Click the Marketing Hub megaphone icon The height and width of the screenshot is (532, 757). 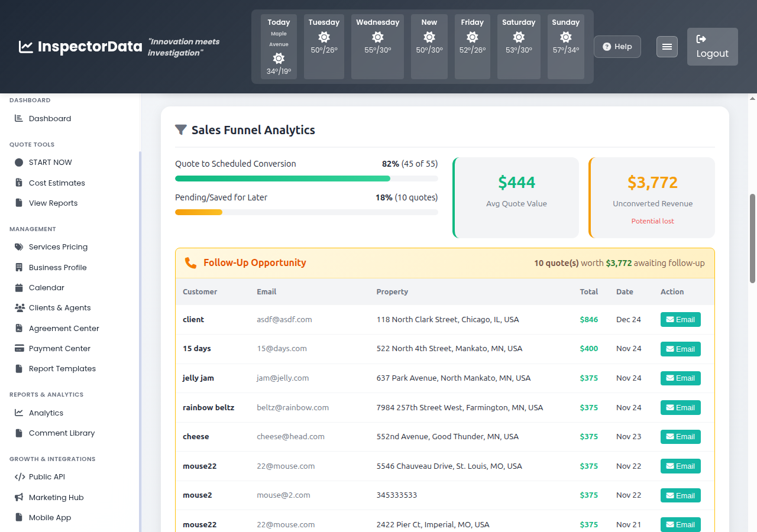[18, 497]
